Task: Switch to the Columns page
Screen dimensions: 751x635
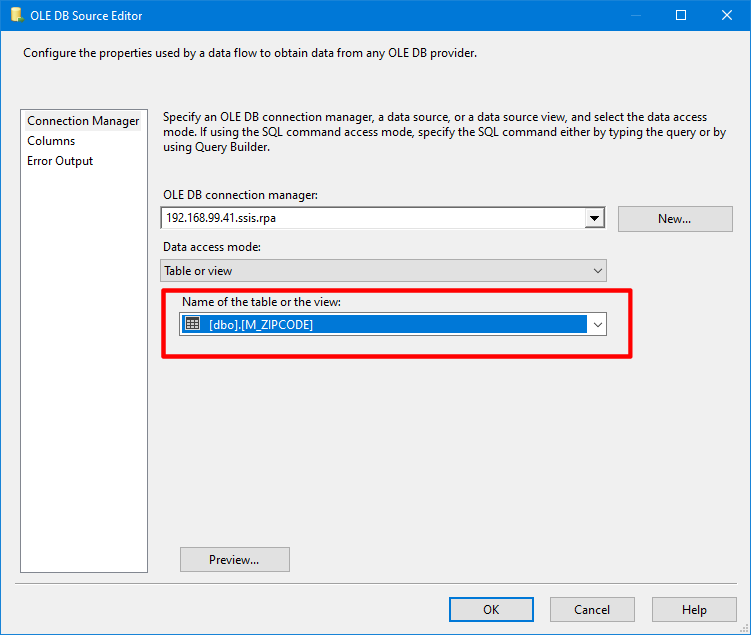Action: click(x=51, y=141)
